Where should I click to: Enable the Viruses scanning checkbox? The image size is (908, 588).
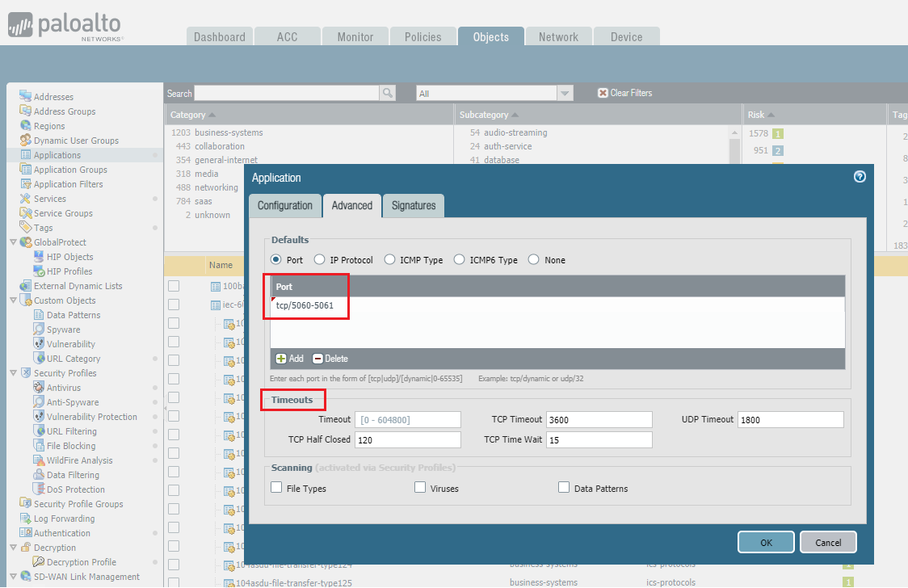coord(420,487)
